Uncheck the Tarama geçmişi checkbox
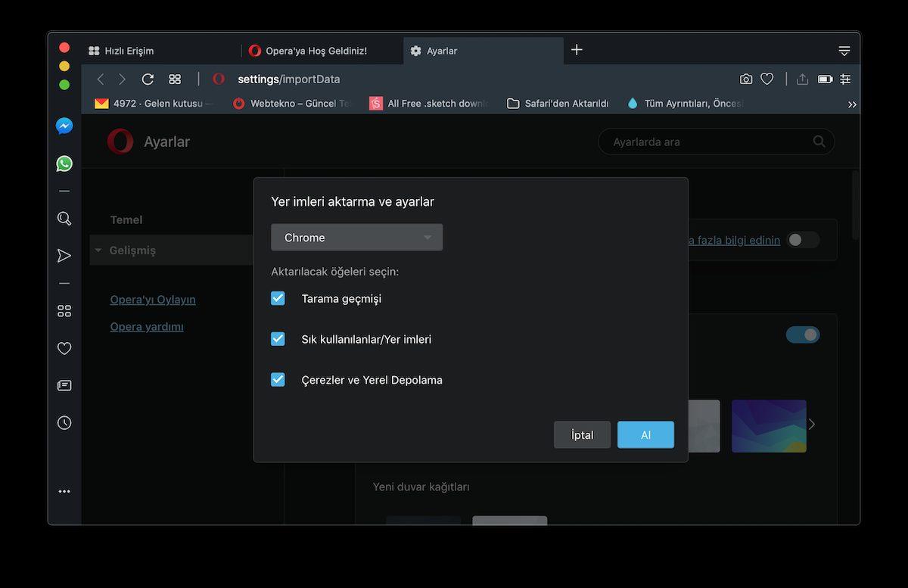Screen dimensions: 908x588 click(278, 298)
